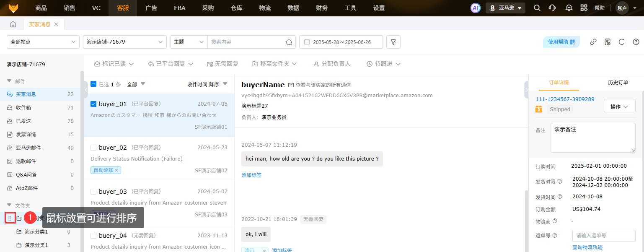
Task: Open the 财务 menu
Action: point(322,8)
